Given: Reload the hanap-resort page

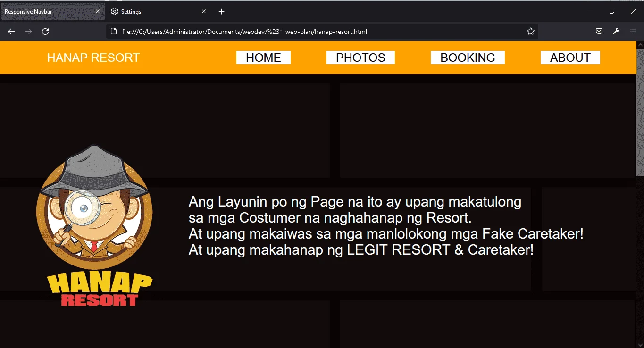Looking at the screenshot, I should click(x=45, y=32).
